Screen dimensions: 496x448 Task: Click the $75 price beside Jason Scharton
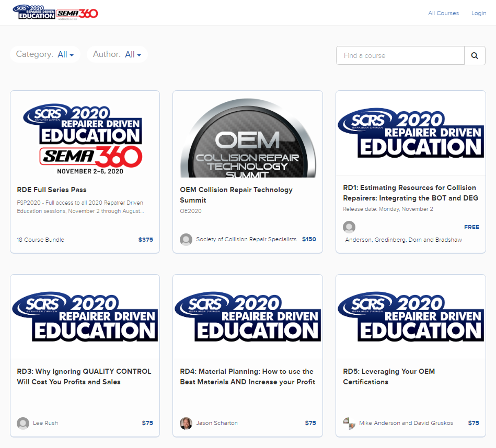[x=310, y=423]
